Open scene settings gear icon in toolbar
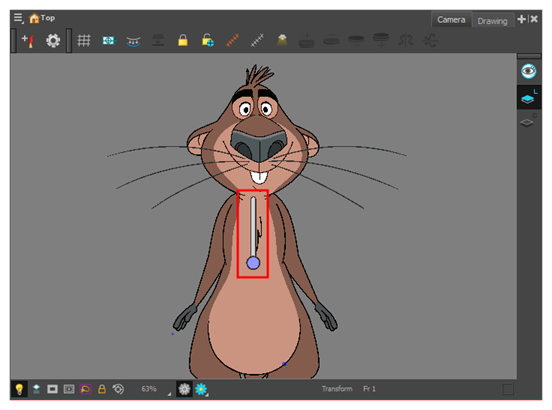The width and height of the screenshot is (552, 410). (x=53, y=41)
